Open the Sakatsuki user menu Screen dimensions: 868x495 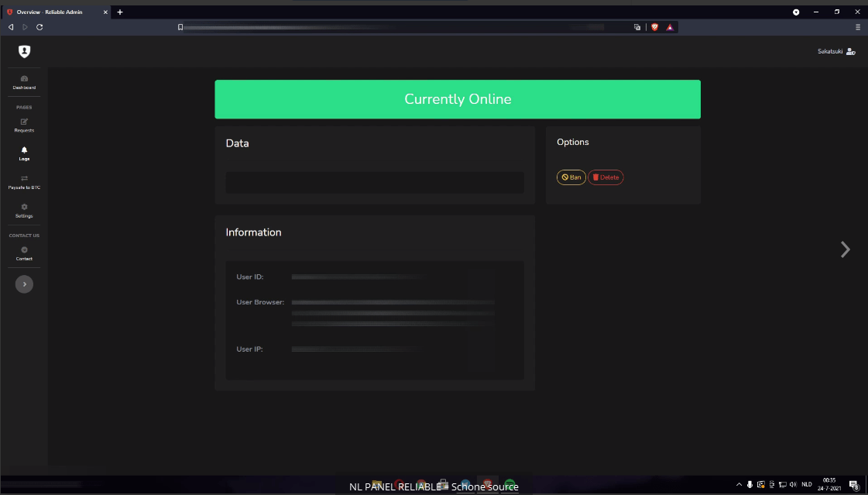[836, 51]
